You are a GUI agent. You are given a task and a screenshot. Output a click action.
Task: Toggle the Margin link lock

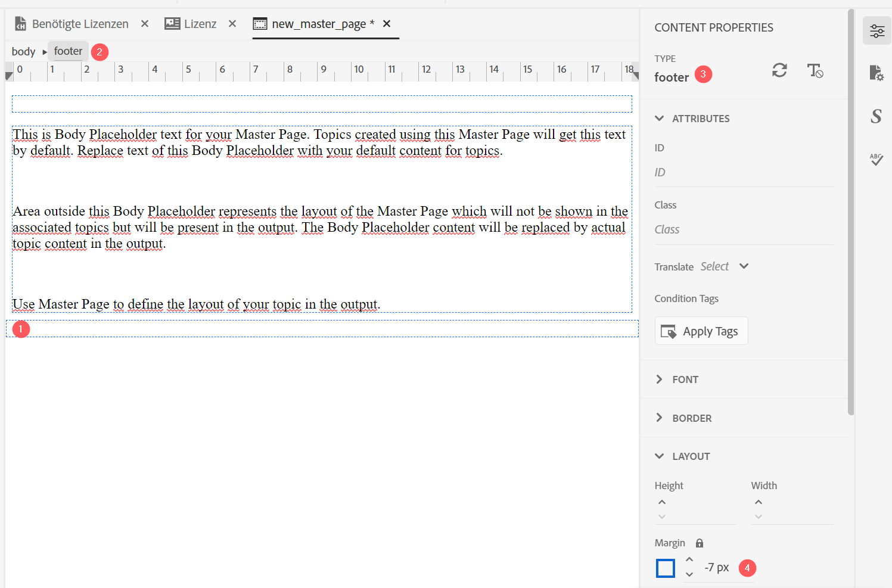[x=698, y=543]
